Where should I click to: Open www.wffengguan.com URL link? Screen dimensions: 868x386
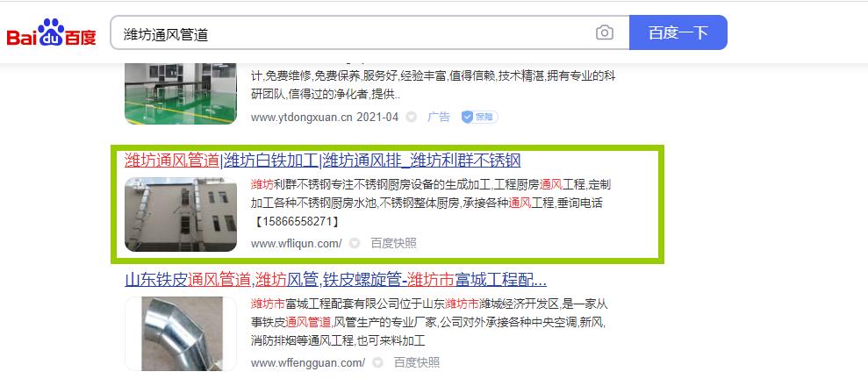click(308, 363)
